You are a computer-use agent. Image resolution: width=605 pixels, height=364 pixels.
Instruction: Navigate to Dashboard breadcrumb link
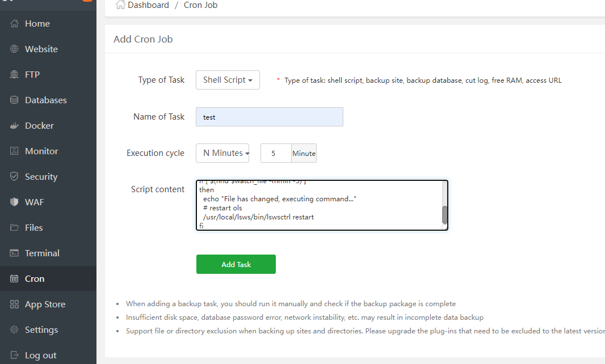coord(148,5)
